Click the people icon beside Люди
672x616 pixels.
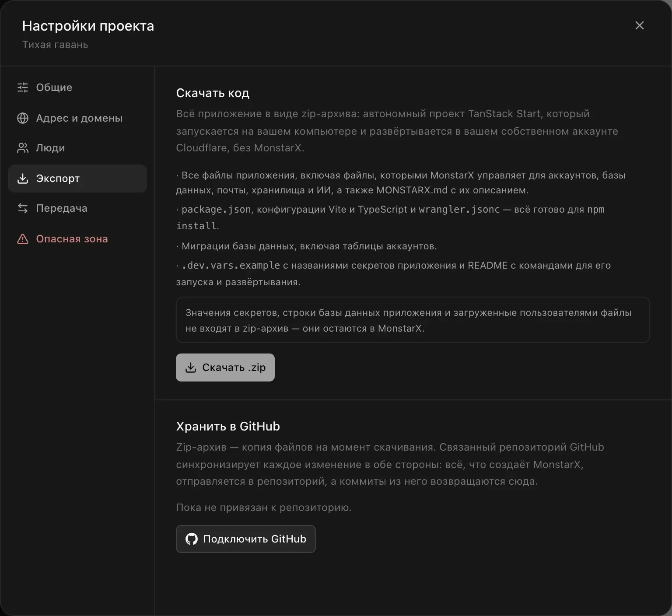coord(23,148)
